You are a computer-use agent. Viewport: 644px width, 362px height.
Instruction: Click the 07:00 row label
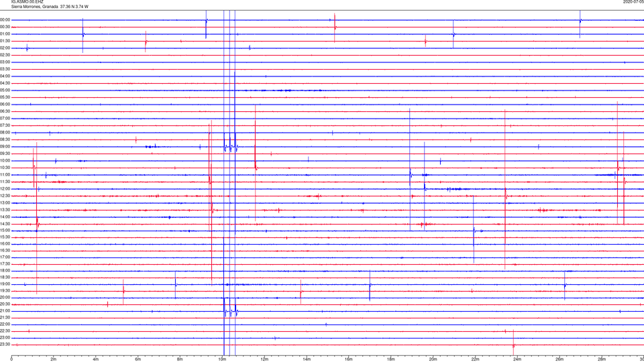click(5, 118)
